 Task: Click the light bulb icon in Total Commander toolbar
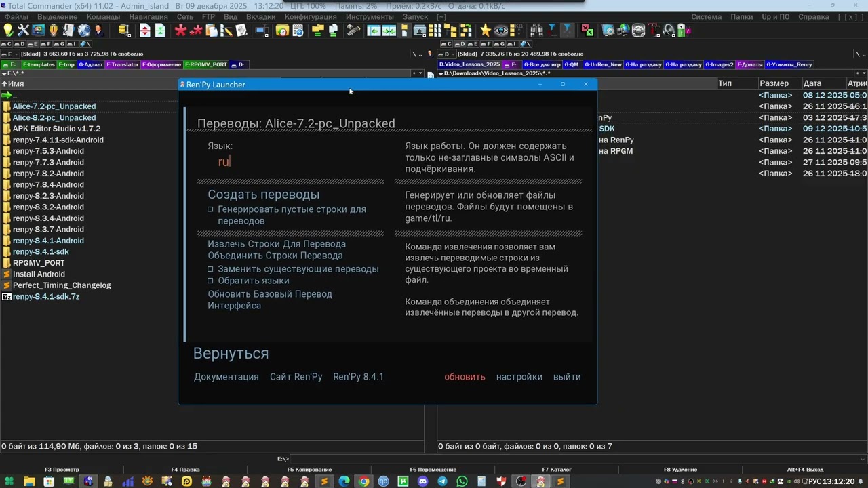pos(7,30)
